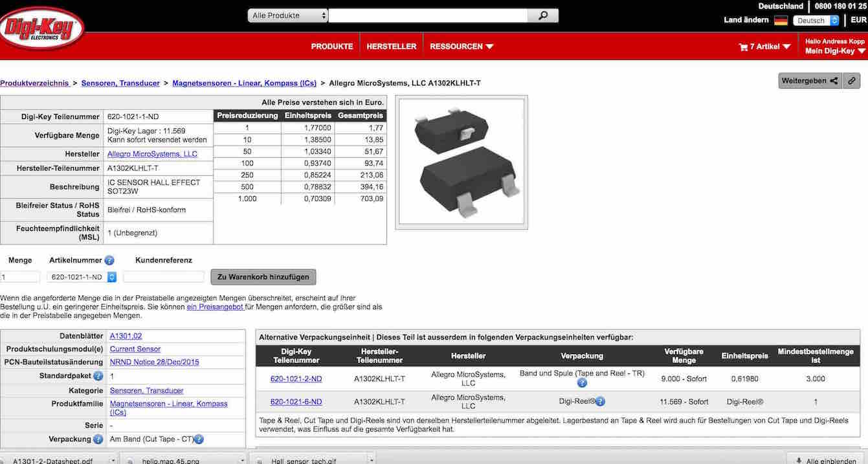Image resolution: width=868 pixels, height=464 pixels.
Task: Follow the Produktverzeichnis breadcrumb link
Action: [34, 83]
